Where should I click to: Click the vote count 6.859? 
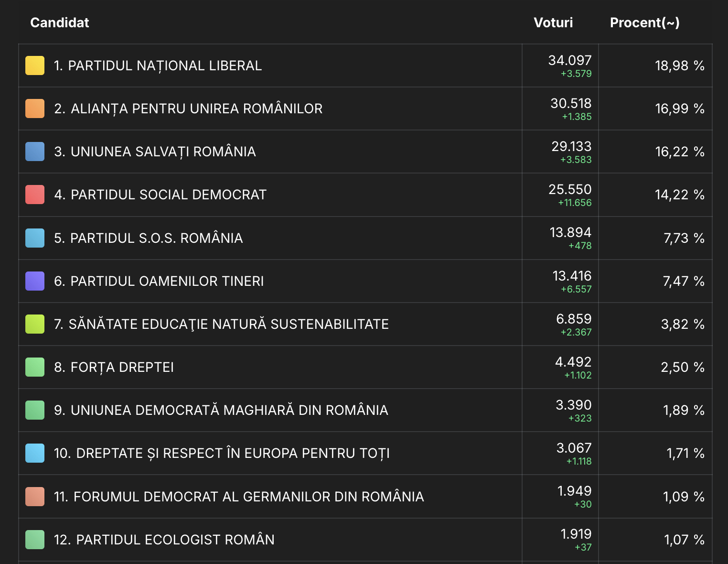[574, 319]
